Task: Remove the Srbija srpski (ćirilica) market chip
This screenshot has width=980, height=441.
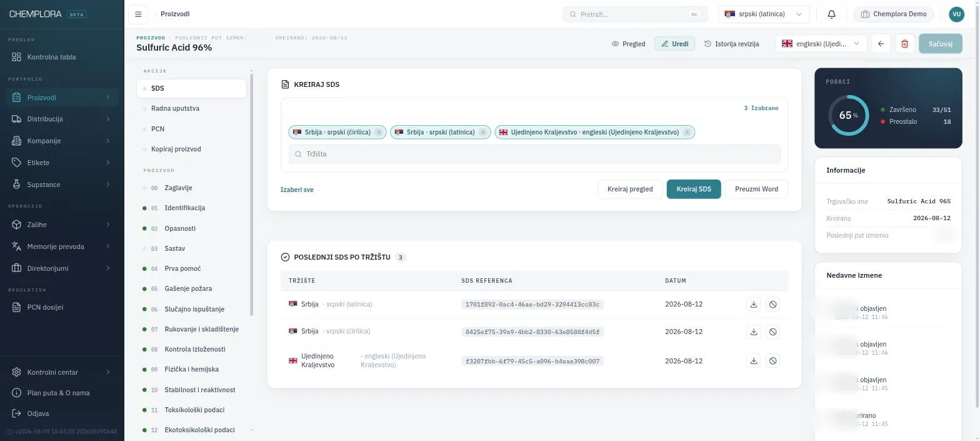Action: pos(379,133)
